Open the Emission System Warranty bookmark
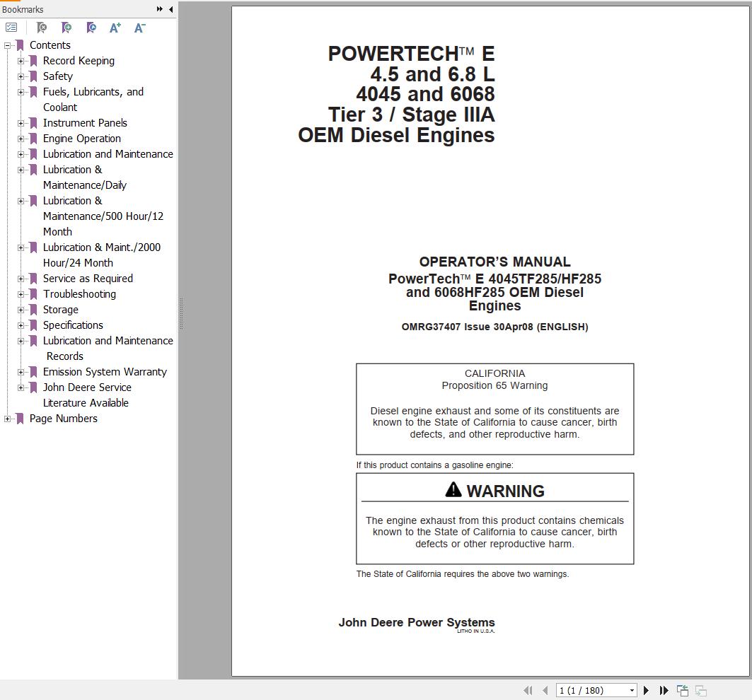 (105, 371)
